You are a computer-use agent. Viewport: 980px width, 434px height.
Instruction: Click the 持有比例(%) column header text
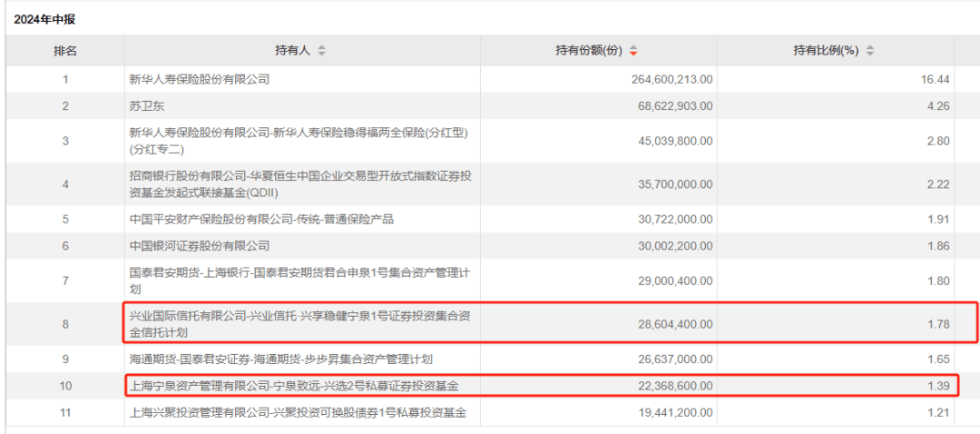coord(827,51)
